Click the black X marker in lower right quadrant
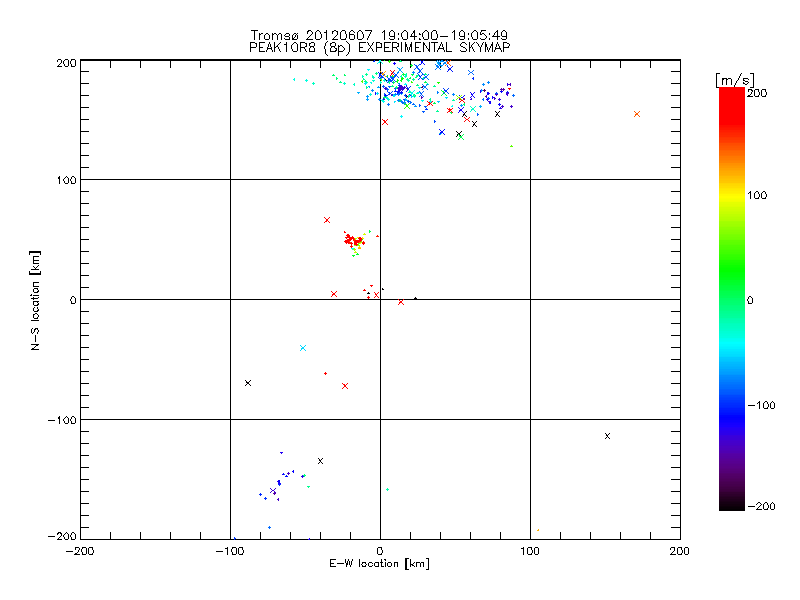 607,436
